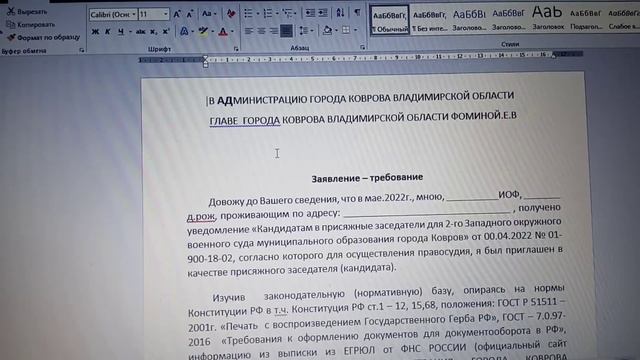Screen dimensions: 640x360
Task: Apply text effects with the outlined A icon
Action: [184, 31]
